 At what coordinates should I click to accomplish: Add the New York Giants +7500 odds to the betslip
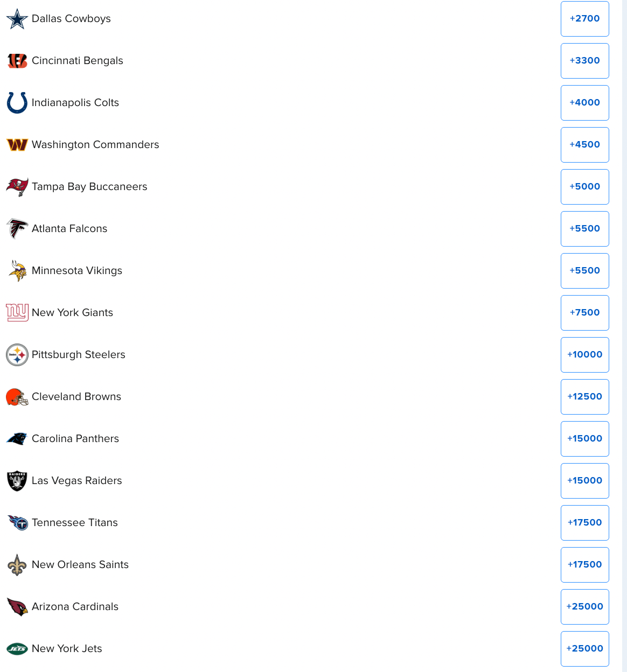(585, 313)
